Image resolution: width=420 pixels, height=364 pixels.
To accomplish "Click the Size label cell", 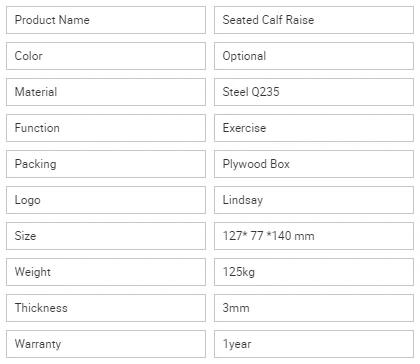I will (x=106, y=236).
